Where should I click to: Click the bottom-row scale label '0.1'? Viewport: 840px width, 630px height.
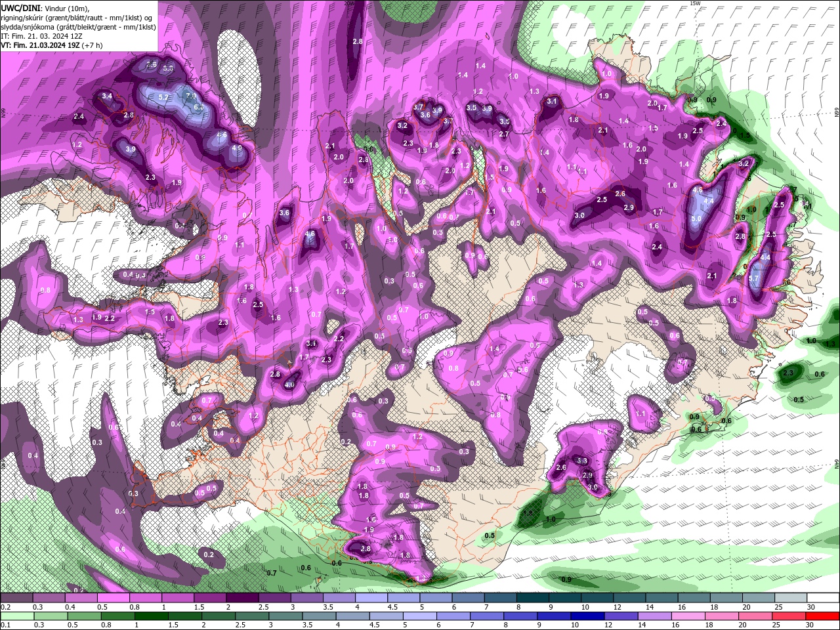tap(5, 625)
